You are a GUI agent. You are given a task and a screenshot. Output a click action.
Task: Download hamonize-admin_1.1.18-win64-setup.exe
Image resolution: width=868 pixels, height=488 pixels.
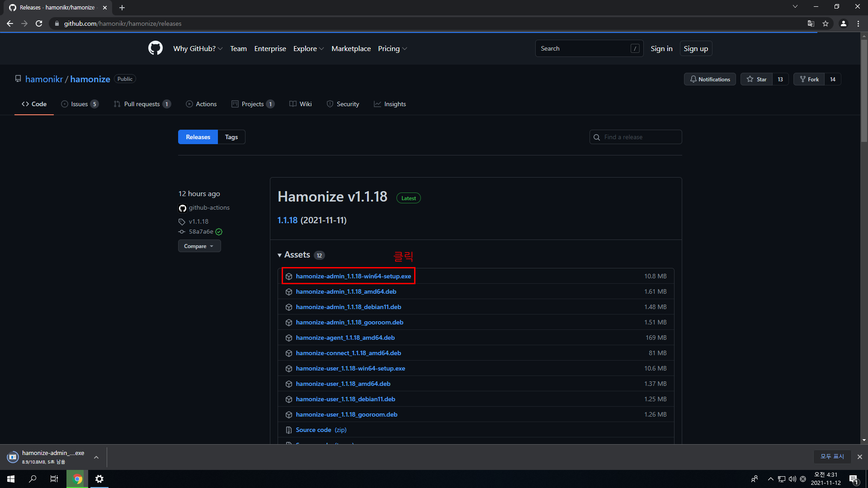pos(353,276)
